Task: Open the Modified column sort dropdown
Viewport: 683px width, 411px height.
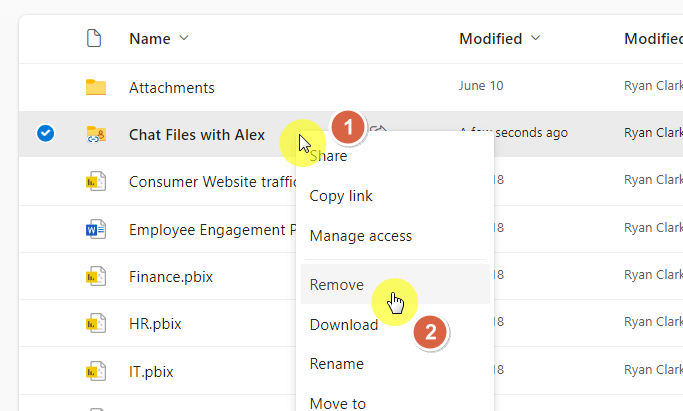Action: click(x=536, y=38)
